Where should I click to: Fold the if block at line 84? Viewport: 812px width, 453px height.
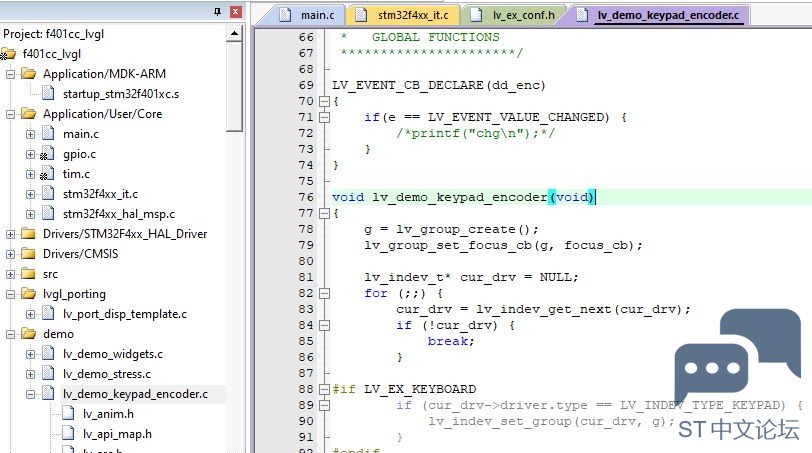click(324, 326)
